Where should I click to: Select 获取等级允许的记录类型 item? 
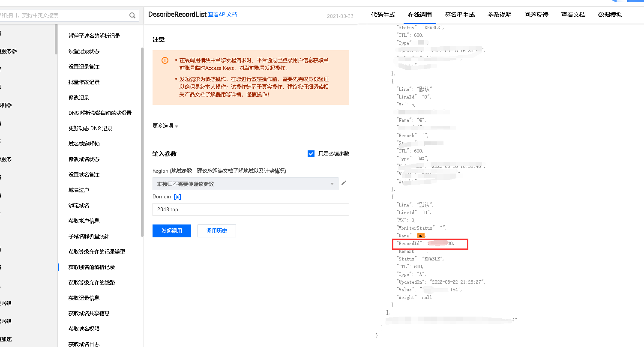coord(97,252)
